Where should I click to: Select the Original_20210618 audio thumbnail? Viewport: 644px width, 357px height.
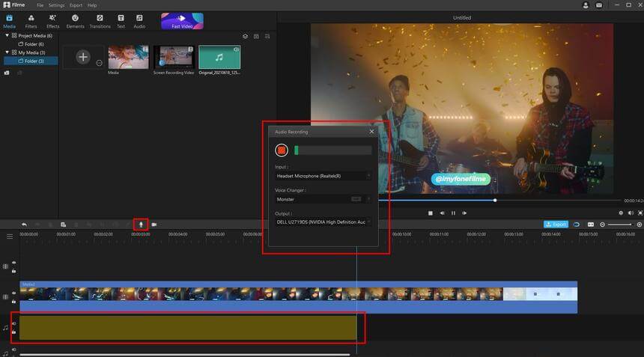coord(219,57)
